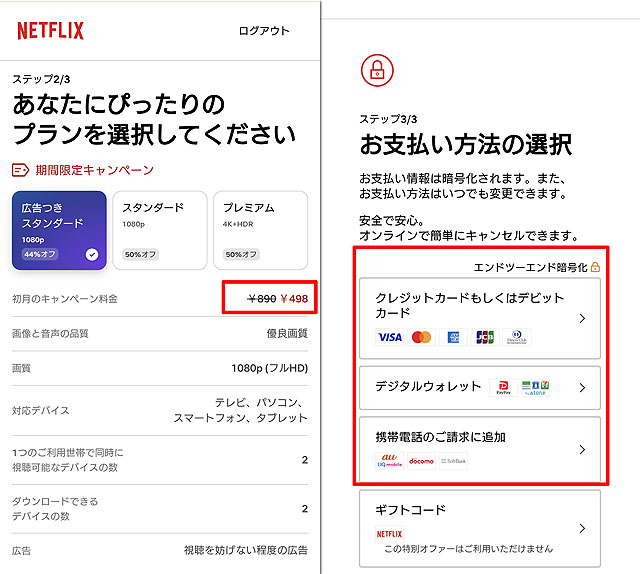Click the JCB card logo
Image resolution: width=640 pixels, height=574 pixels.
pos(485,337)
